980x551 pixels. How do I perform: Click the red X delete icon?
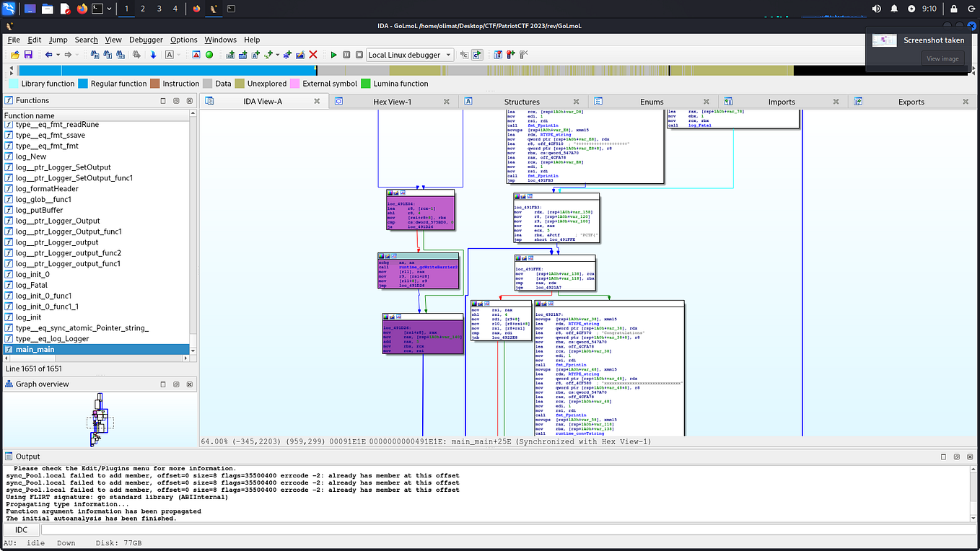pos(313,55)
